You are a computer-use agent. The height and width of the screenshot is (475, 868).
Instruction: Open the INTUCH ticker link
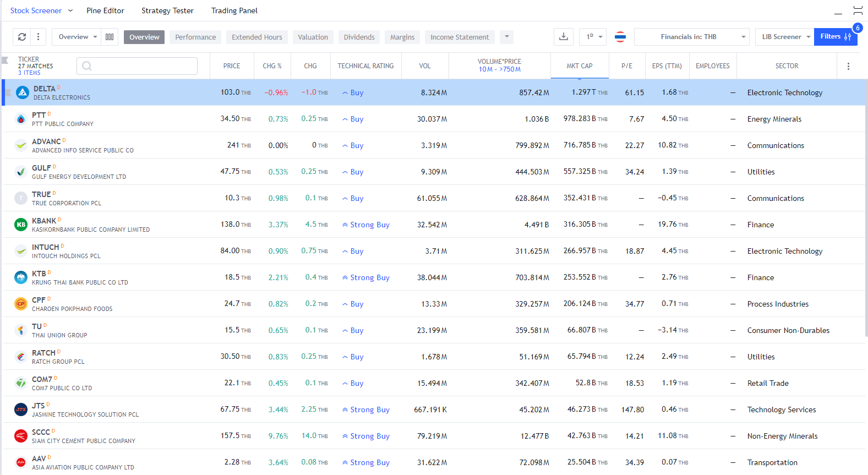tap(45, 247)
